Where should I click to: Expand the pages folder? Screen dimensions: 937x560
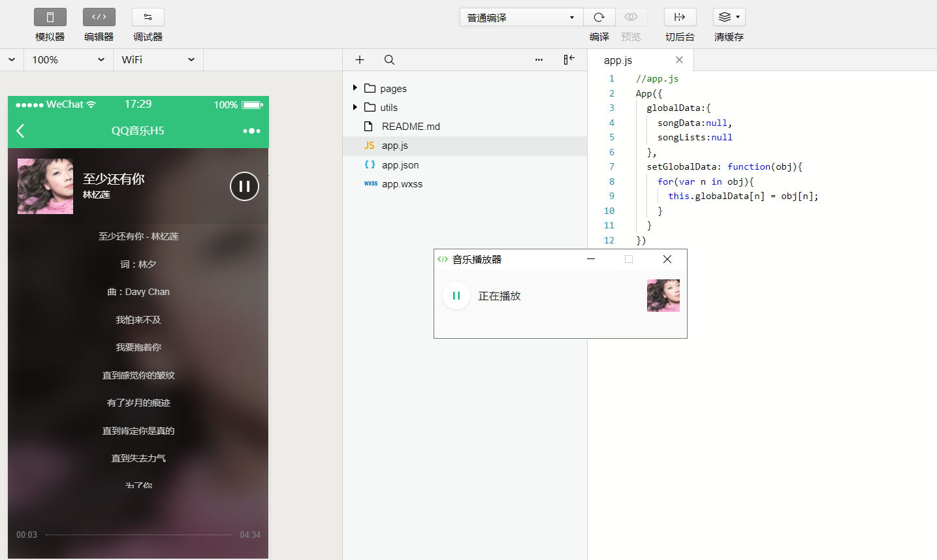355,88
